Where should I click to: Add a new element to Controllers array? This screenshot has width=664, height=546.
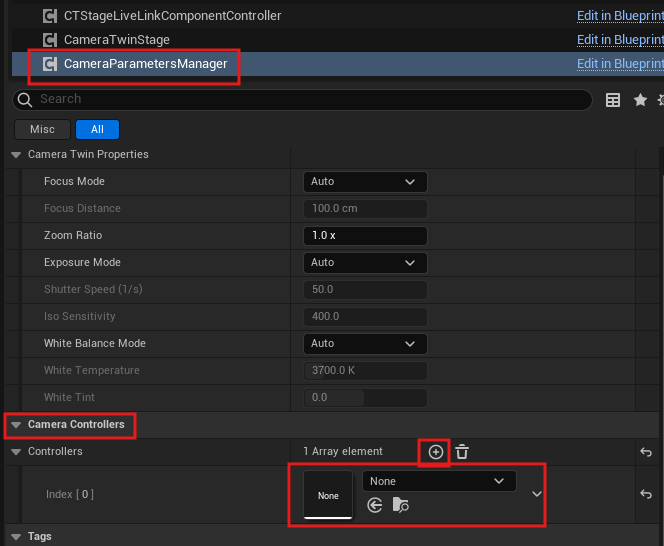tap(436, 452)
